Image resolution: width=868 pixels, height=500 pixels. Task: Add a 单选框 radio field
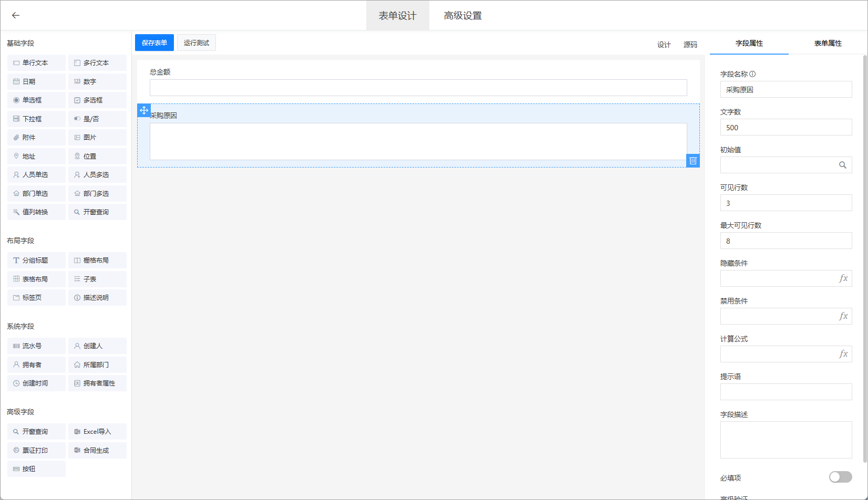(x=36, y=100)
